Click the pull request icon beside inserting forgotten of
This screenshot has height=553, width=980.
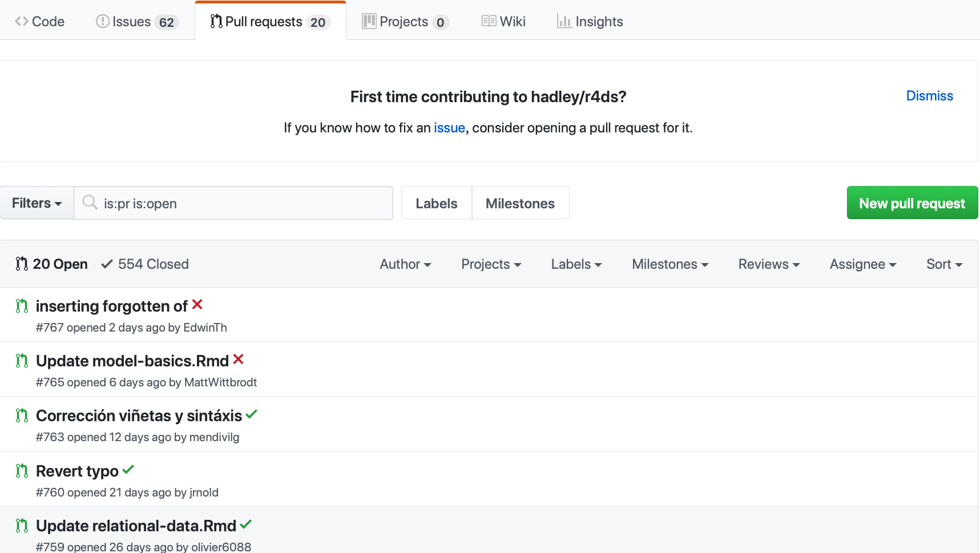click(x=22, y=306)
